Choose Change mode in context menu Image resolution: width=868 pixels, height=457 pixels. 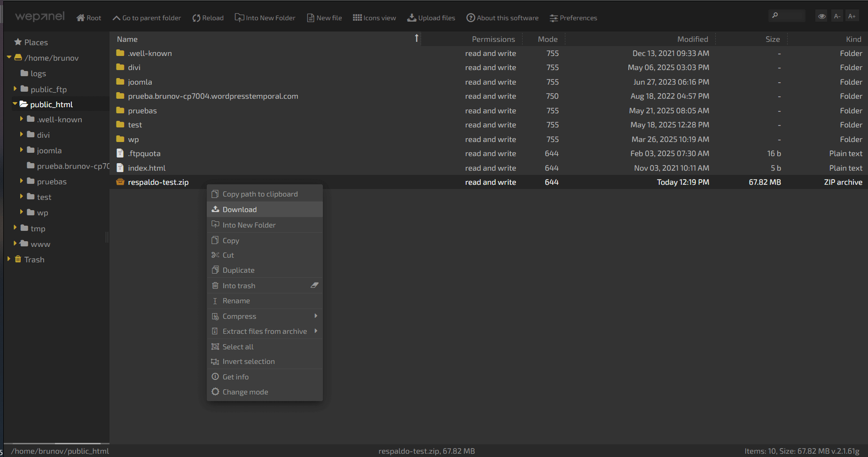(265, 392)
